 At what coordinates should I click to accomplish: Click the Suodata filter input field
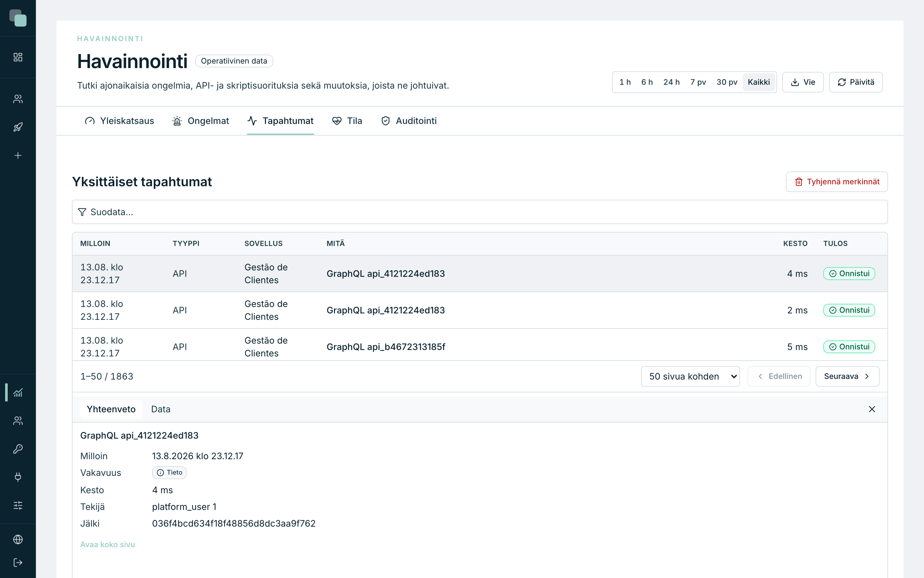point(480,212)
